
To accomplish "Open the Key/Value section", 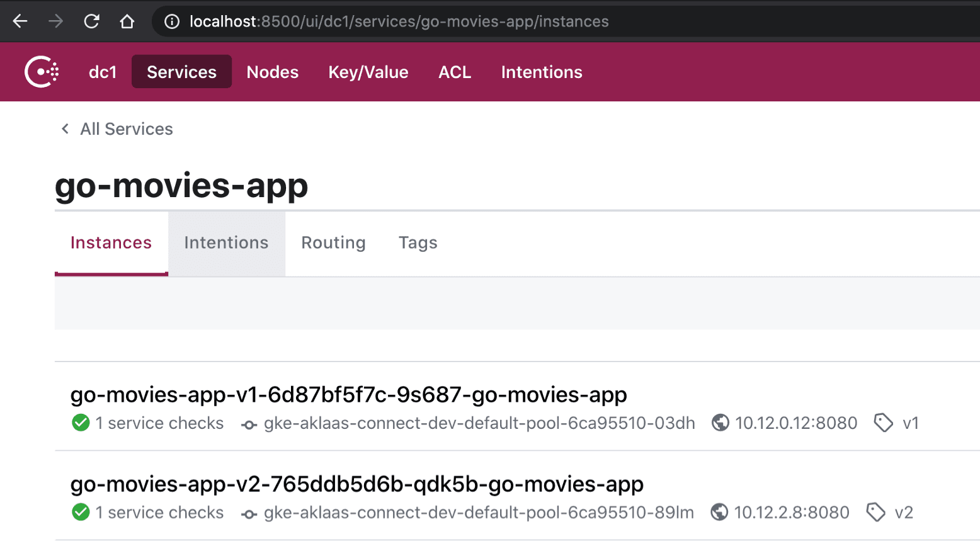I will coord(368,72).
